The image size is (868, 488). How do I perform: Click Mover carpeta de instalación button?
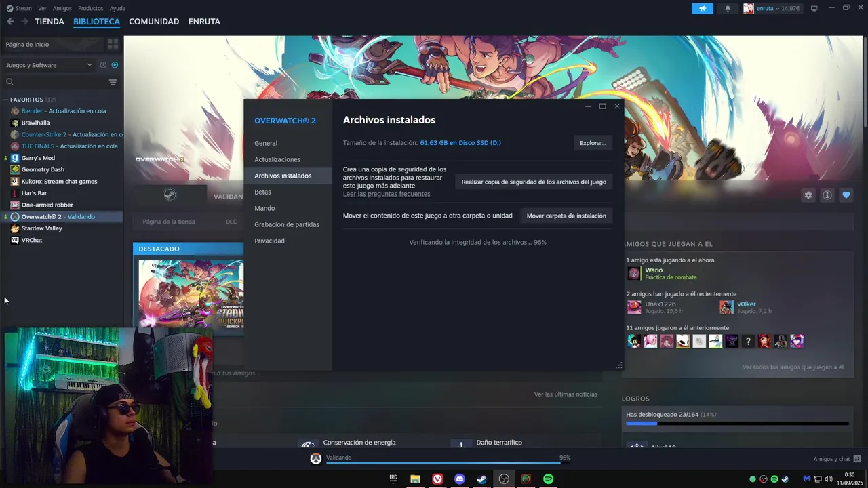566,216
